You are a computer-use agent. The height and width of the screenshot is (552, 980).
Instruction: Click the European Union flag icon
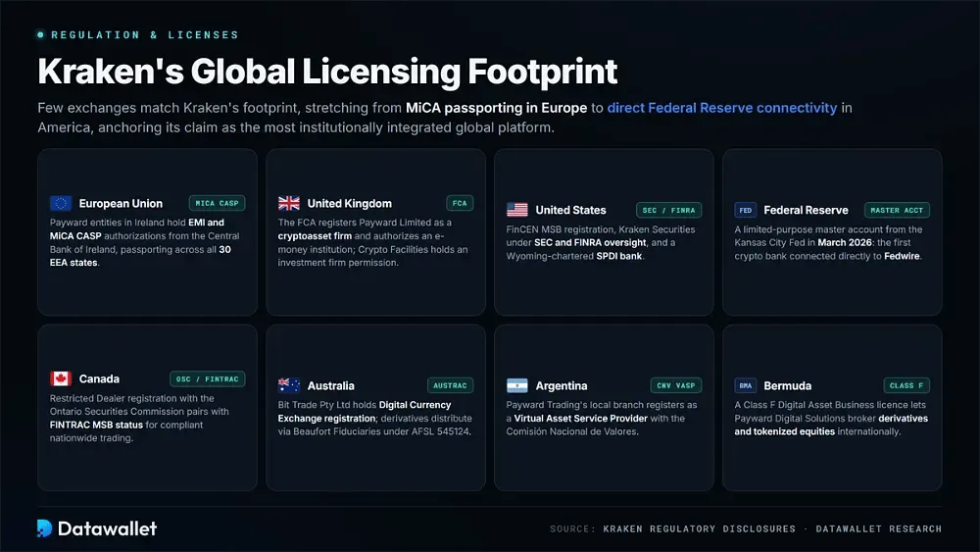pyautogui.click(x=61, y=203)
